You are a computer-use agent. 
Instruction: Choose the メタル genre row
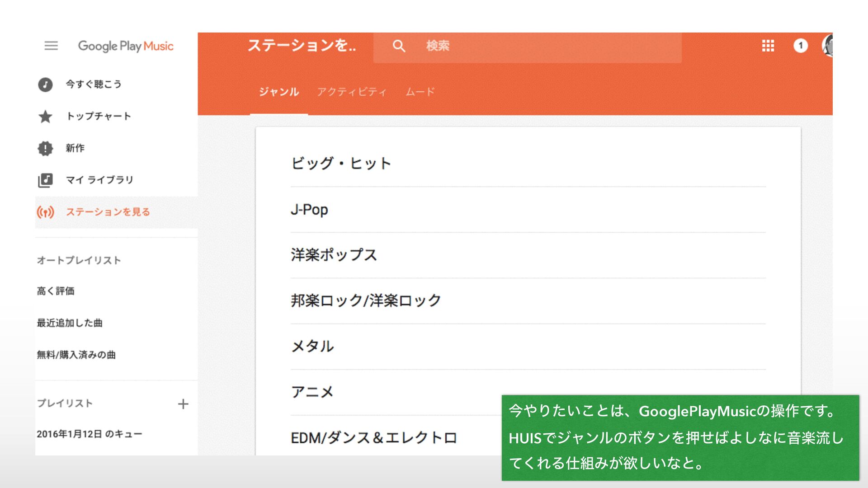click(x=312, y=347)
